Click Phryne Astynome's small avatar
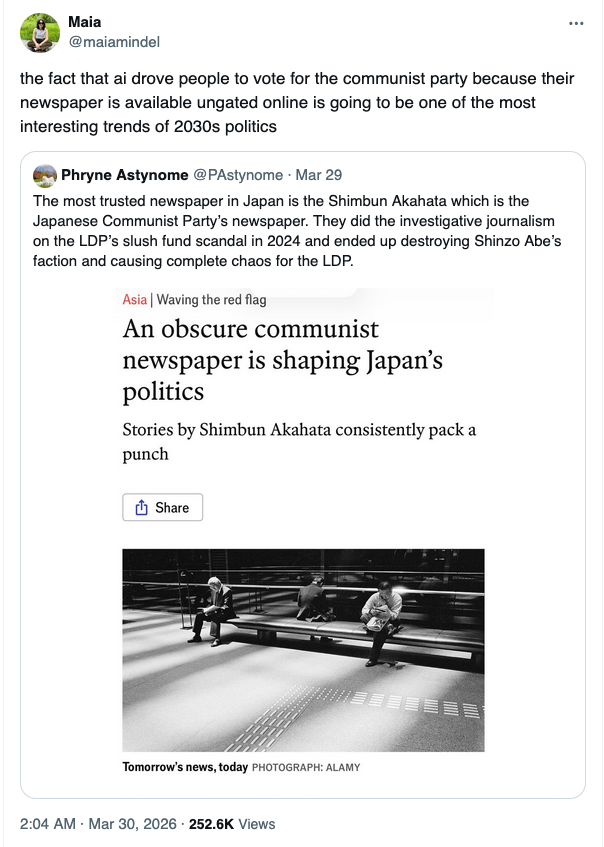 tap(44, 175)
